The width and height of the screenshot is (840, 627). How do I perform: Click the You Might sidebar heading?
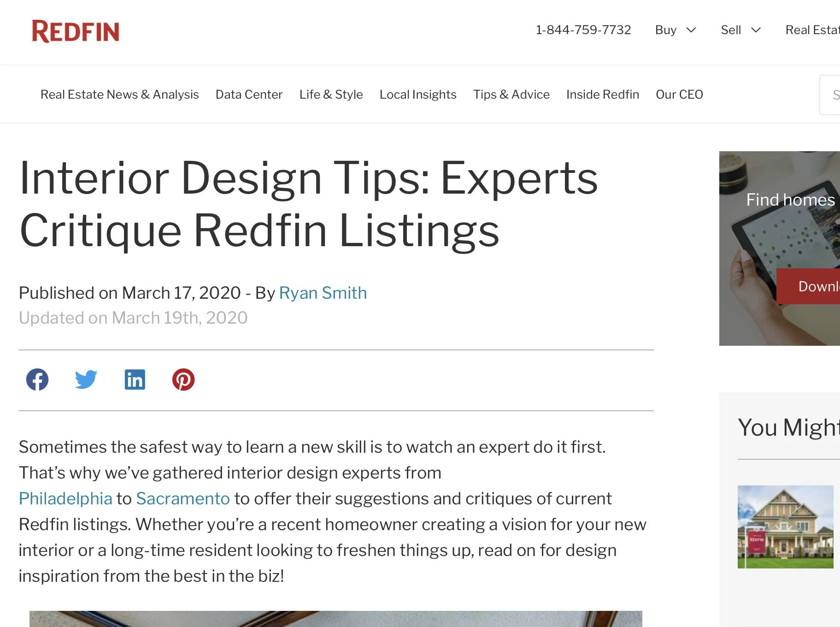[x=789, y=427]
